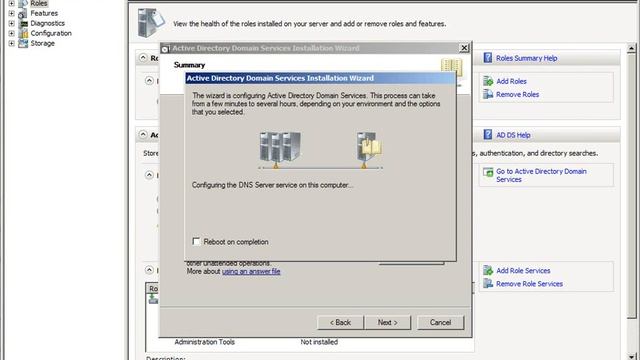Screen dimensions: 640x360
Task: Click the 'Summary' heading in the wizard
Action: click(x=189, y=65)
